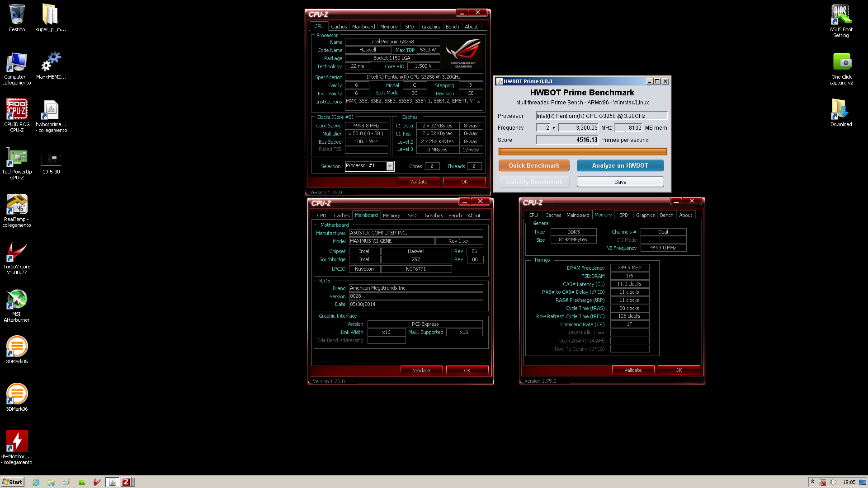Open About tab in top CPU-Z window
The width and height of the screenshot is (868, 488).
pyautogui.click(x=472, y=27)
